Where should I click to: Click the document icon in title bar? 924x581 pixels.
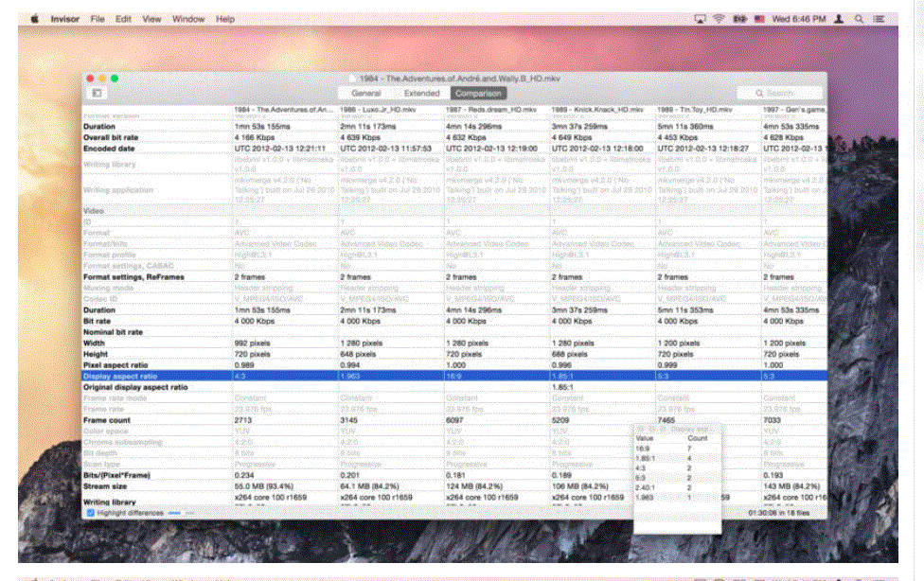point(353,79)
